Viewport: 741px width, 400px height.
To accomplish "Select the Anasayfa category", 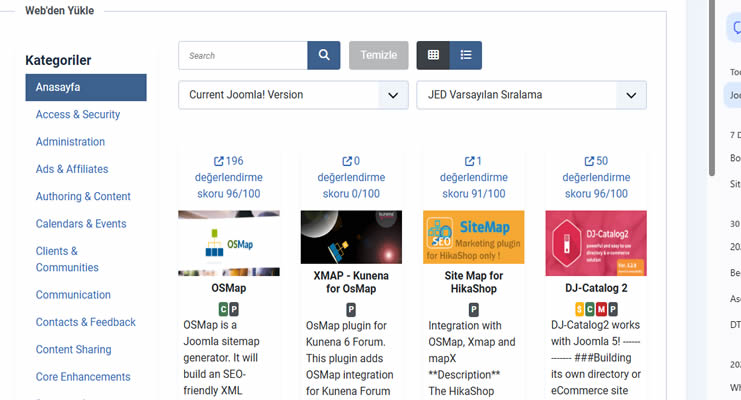I will point(86,87).
